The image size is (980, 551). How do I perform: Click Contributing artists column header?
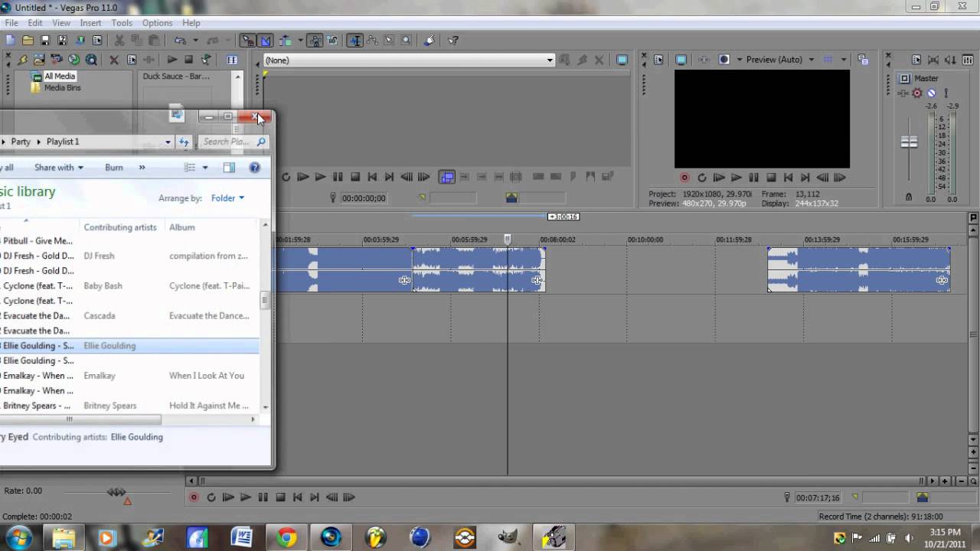(x=119, y=227)
